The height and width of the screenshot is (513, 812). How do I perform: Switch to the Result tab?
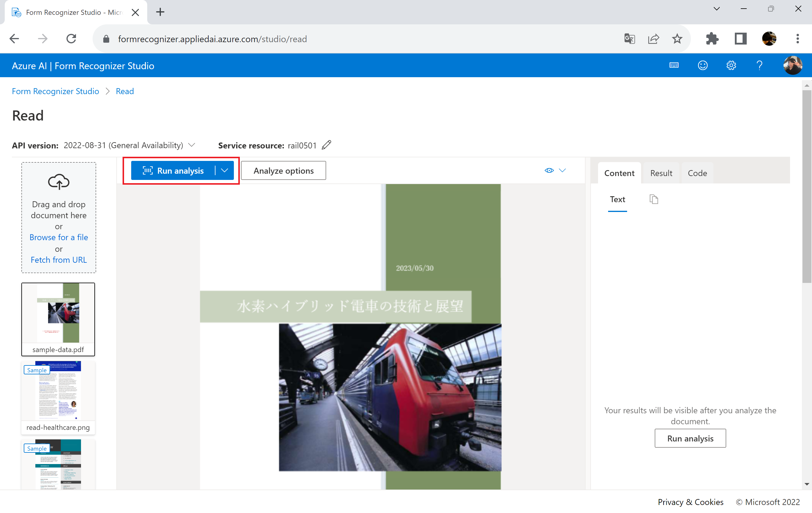[661, 173]
